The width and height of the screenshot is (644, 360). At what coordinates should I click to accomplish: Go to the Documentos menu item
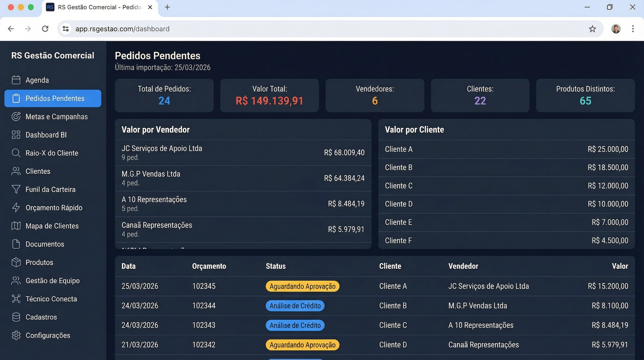45,244
